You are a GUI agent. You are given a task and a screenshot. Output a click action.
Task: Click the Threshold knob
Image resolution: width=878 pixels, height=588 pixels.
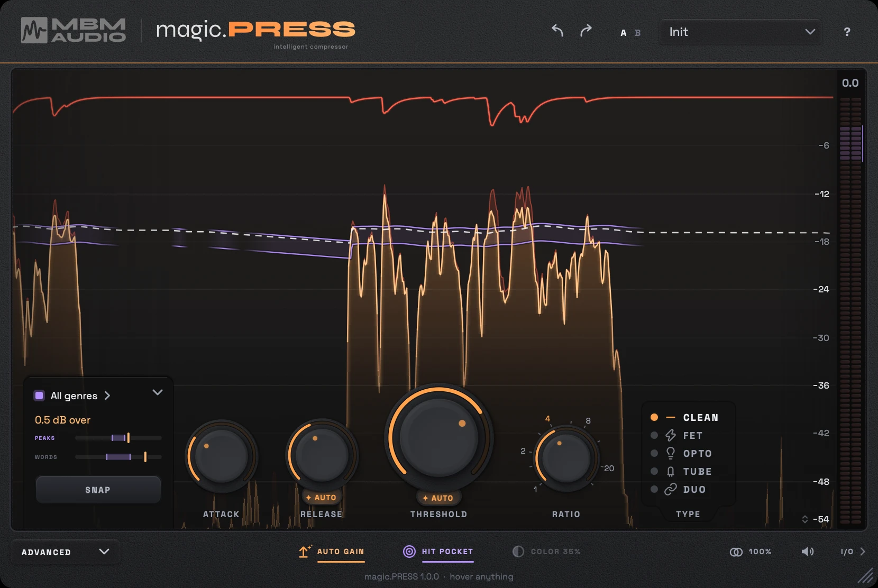pyautogui.click(x=438, y=438)
